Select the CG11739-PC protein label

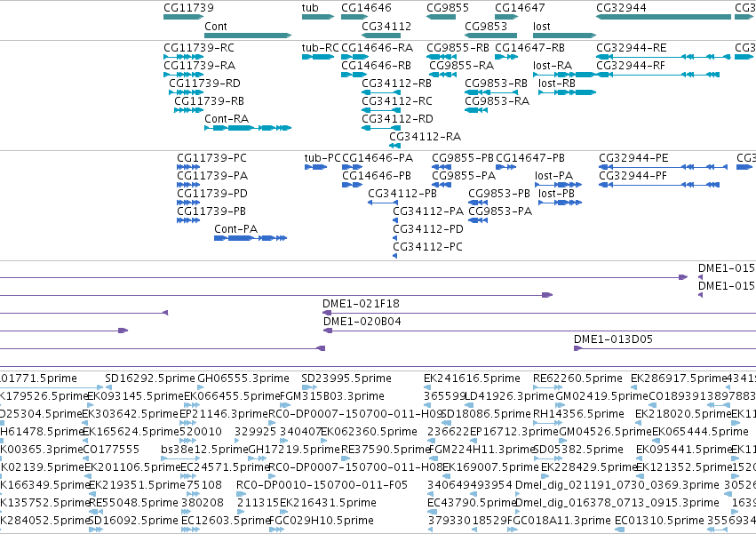pyautogui.click(x=211, y=158)
